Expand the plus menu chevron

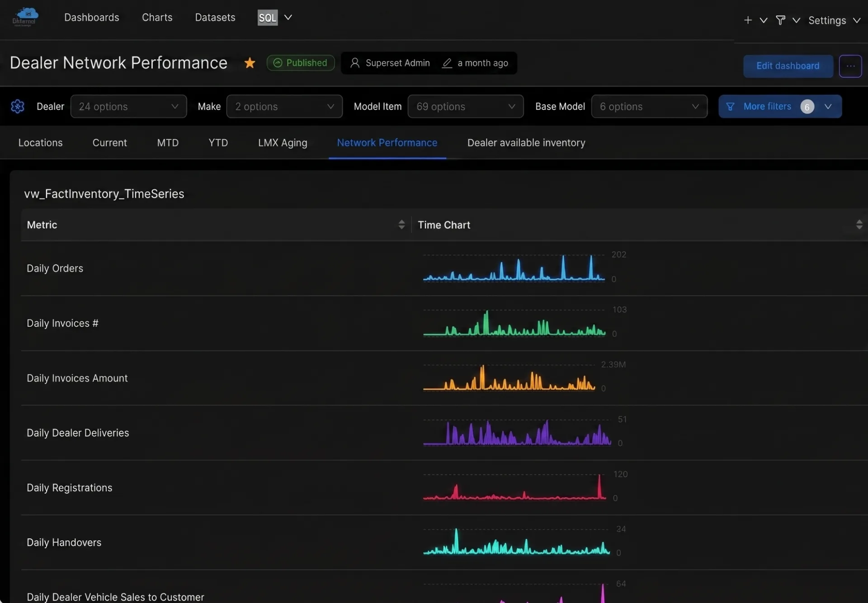coord(764,20)
